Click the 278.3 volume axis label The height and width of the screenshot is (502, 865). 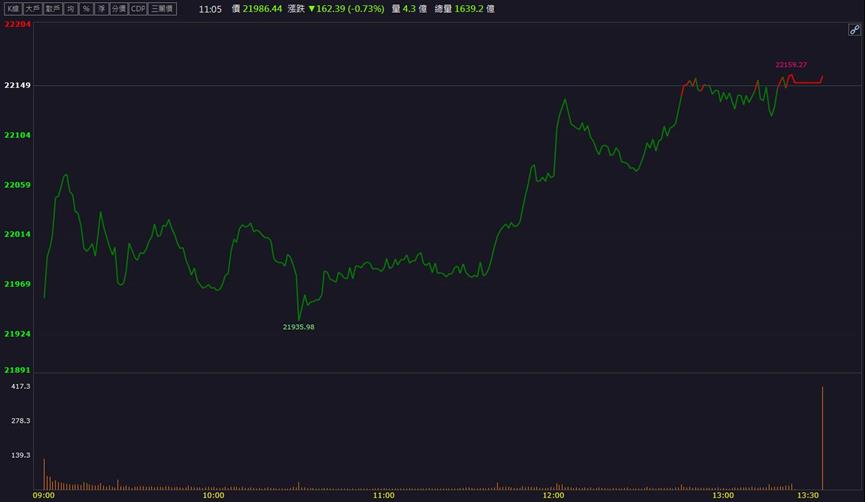coord(21,420)
